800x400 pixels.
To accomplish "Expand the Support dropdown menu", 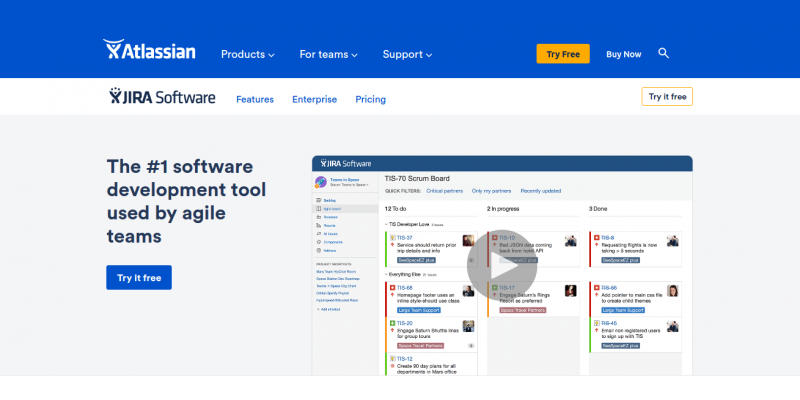I will click(407, 54).
